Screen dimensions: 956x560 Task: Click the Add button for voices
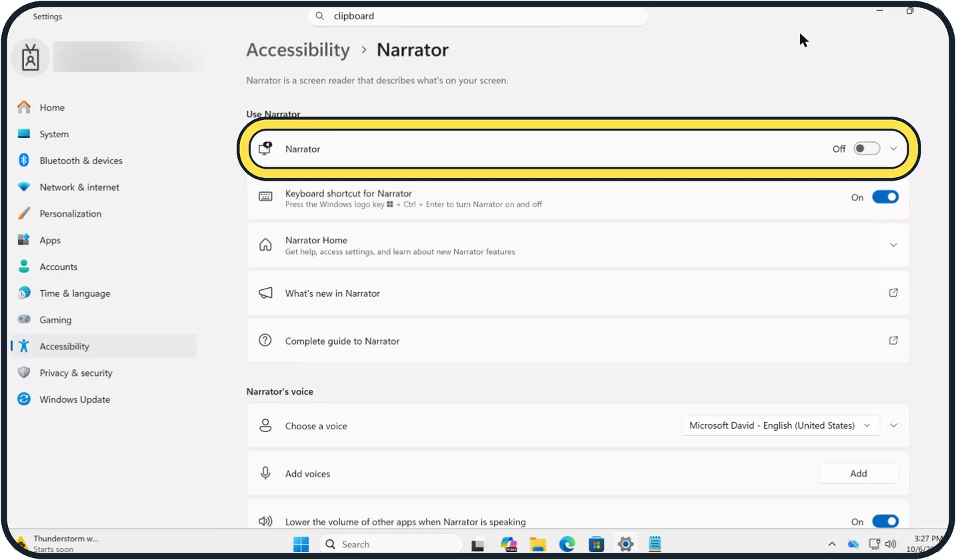click(859, 473)
